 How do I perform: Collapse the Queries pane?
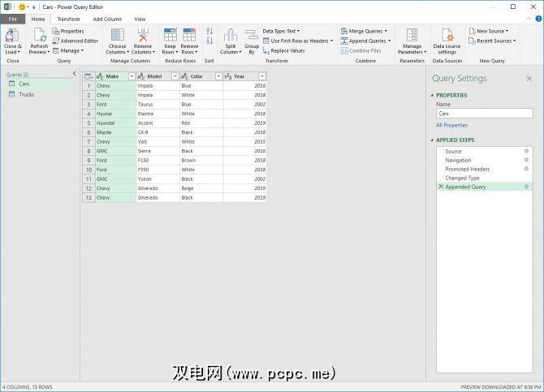pos(74,74)
